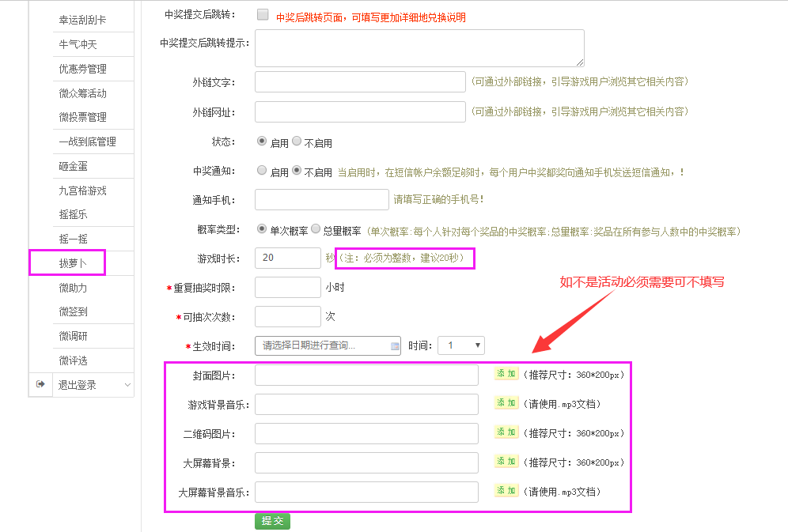Screen dimensions: 788x532
Task: Open the 时间 dropdown showing 1
Action: tap(460, 345)
